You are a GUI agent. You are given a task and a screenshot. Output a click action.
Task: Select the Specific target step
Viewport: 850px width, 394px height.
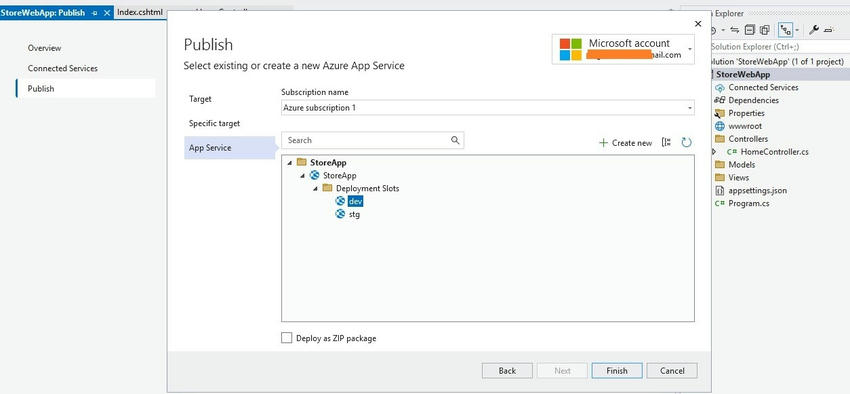(214, 124)
